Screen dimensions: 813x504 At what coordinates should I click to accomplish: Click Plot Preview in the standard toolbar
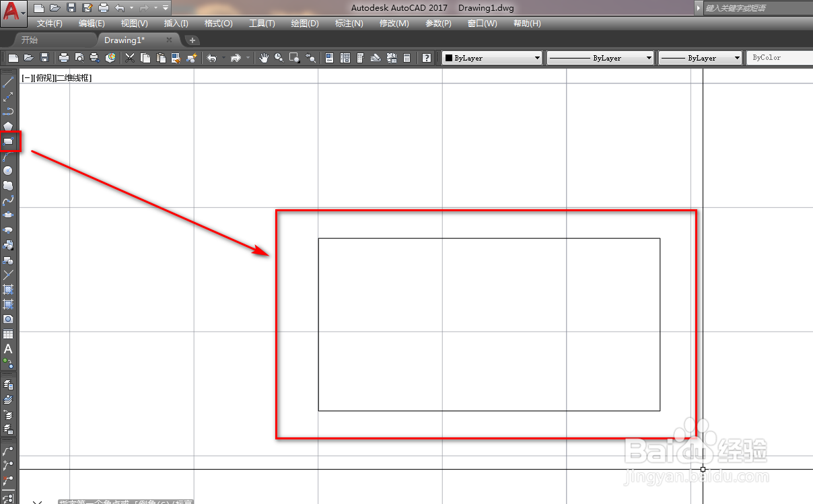click(x=79, y=58)
